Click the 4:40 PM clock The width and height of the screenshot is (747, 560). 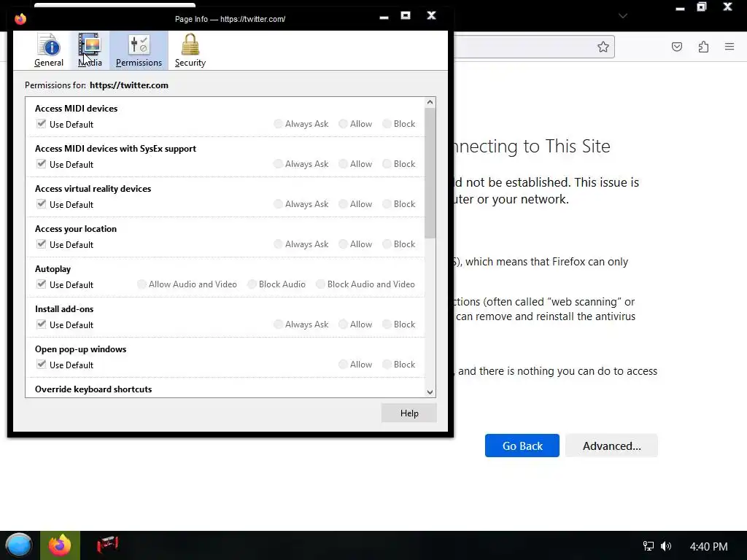pos(708,547)
